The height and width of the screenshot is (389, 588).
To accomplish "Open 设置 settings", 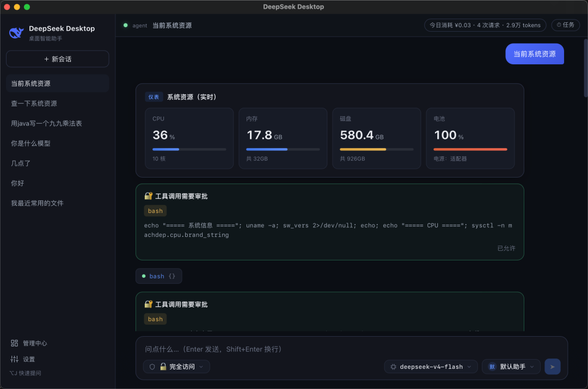I will 23,359.
